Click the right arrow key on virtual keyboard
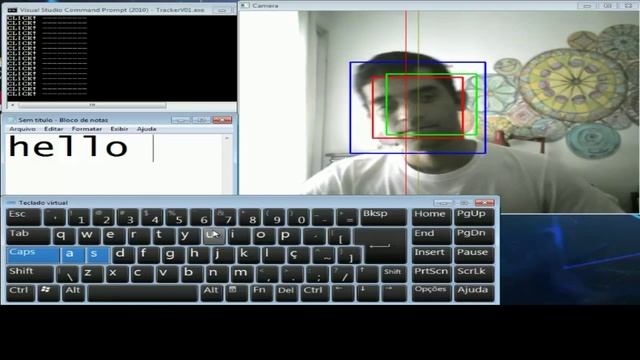 (x=393, y=293)
